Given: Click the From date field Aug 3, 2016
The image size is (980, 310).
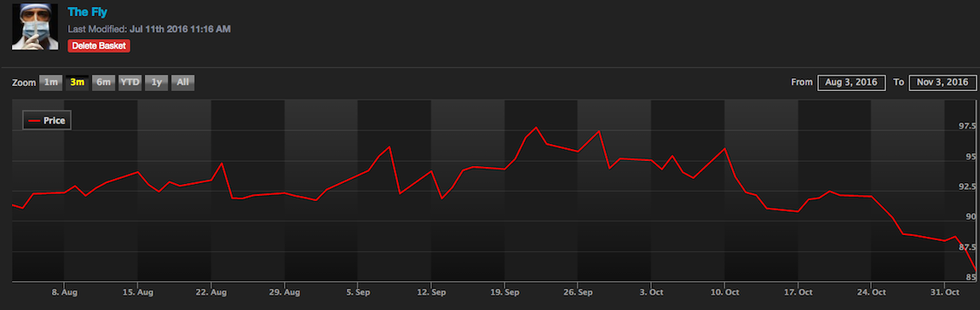Looking at the screenshot, I should (x=851, y=83).
